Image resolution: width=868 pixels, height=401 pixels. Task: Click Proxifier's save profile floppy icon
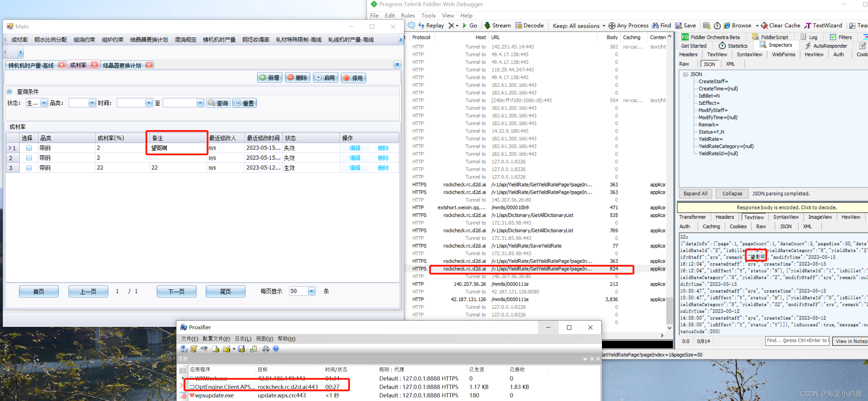(x=242, y=349)
